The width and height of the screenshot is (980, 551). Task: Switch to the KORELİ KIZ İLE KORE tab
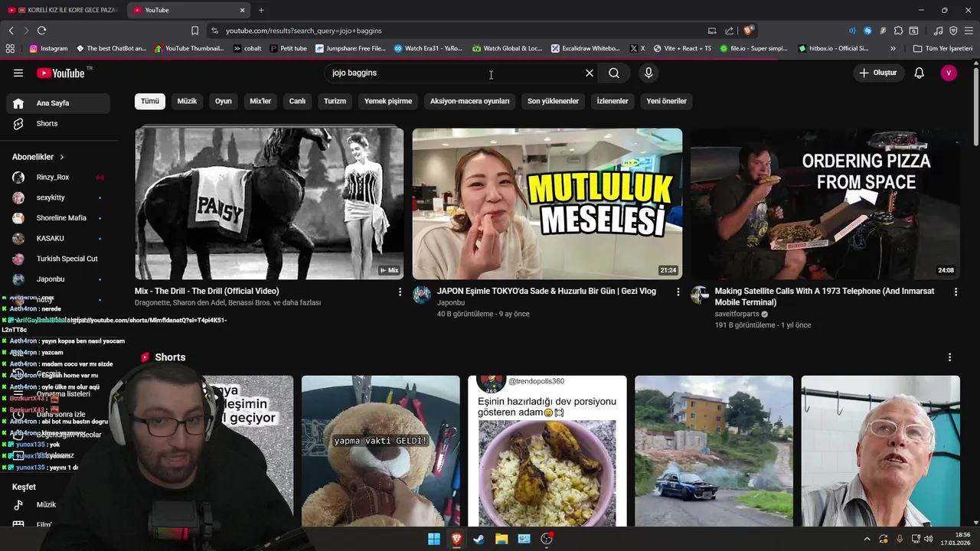click(x=63, y=10)
